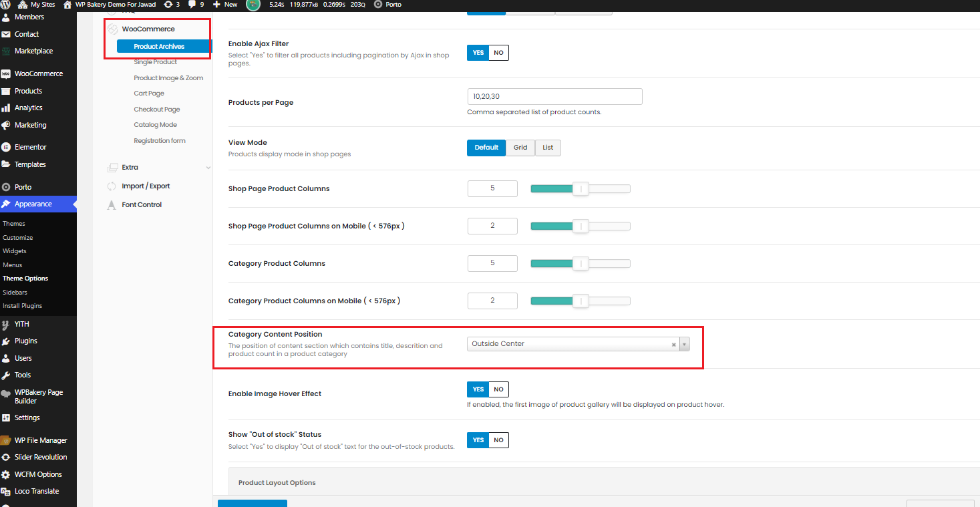The height and width of the screenshot is (507, 980).
Task: Set Show Out of stock Status to YES
Action: [478, 440]
